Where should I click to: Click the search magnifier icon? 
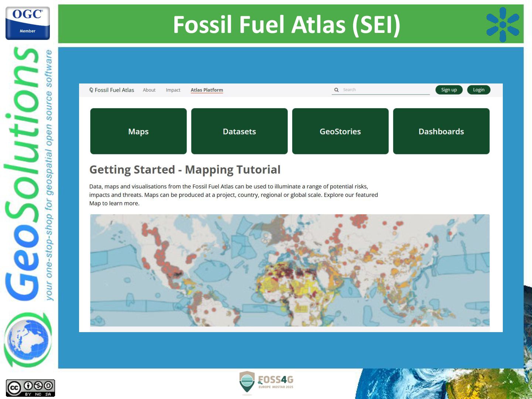click(337, 90)
